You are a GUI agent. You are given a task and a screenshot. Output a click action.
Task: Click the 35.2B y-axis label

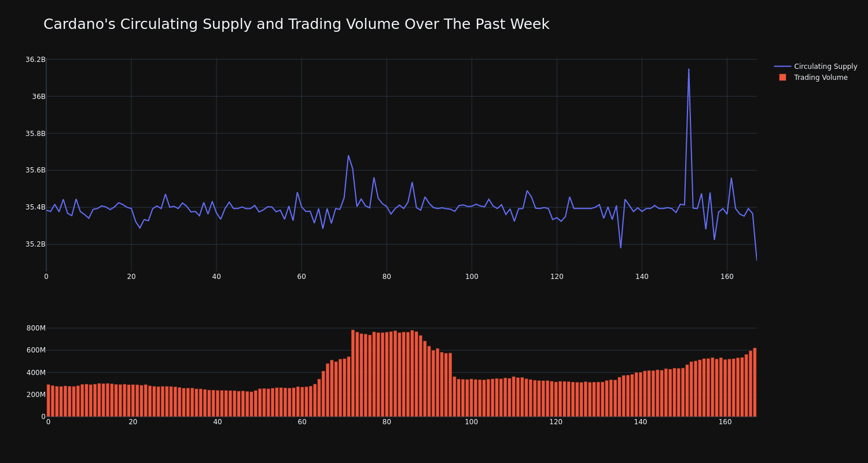[35, 244]
